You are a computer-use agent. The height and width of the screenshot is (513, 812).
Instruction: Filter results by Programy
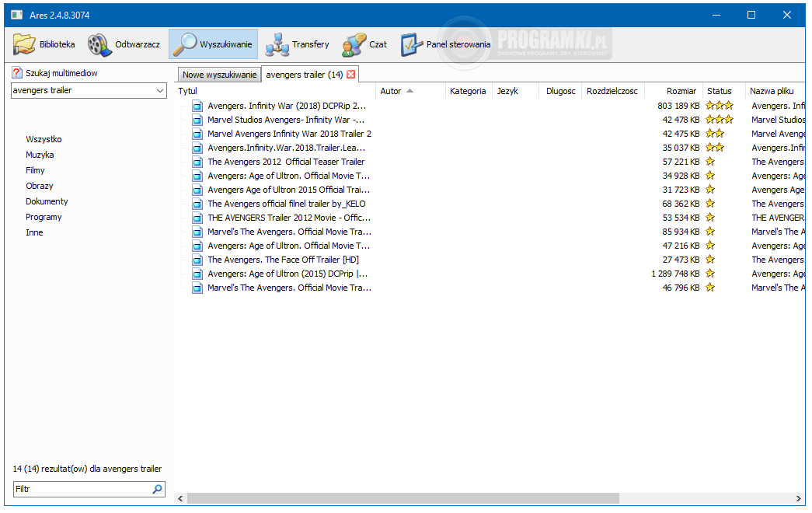[44, 217]
